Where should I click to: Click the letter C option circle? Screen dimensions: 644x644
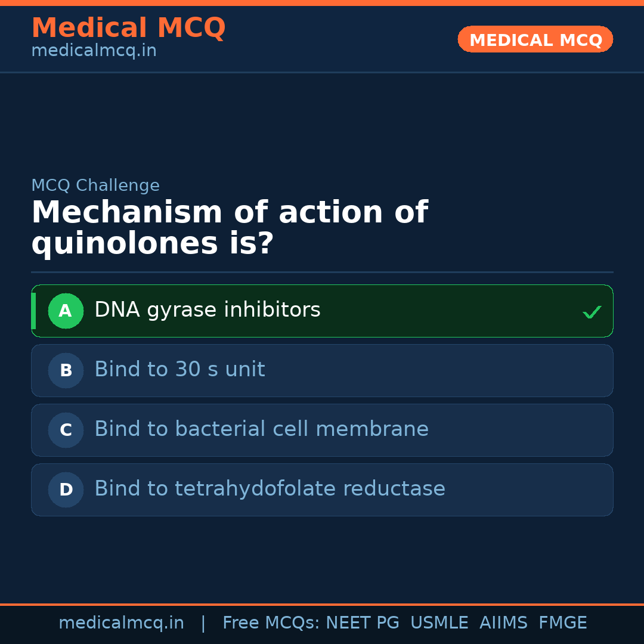66,430
